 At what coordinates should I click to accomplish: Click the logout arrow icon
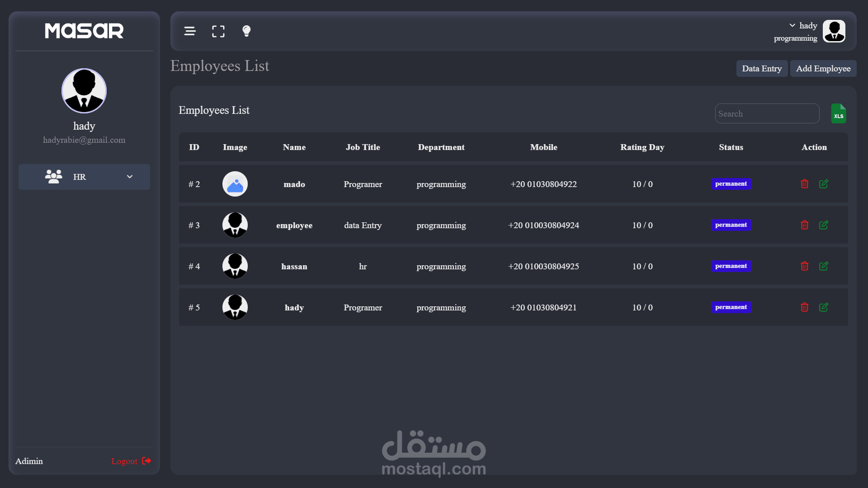pos(146,461)
